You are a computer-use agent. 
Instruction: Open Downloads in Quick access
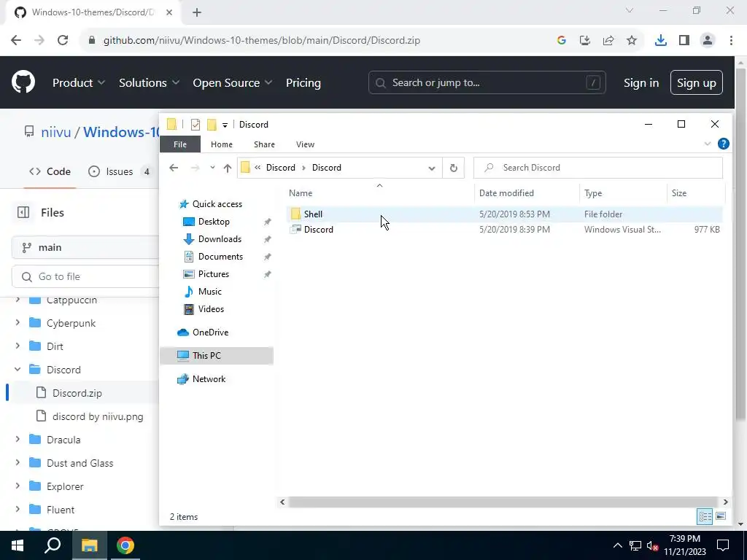[220, 239]
